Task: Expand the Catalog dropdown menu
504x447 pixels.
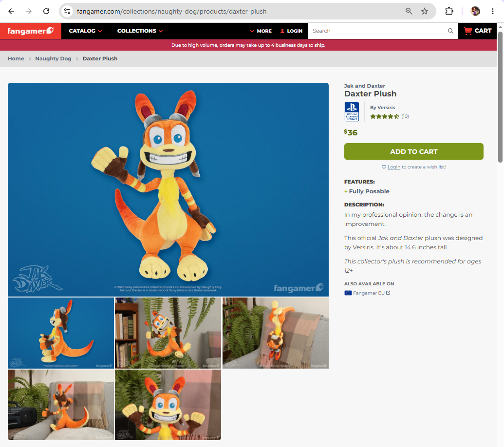Action: pos(85,31)
